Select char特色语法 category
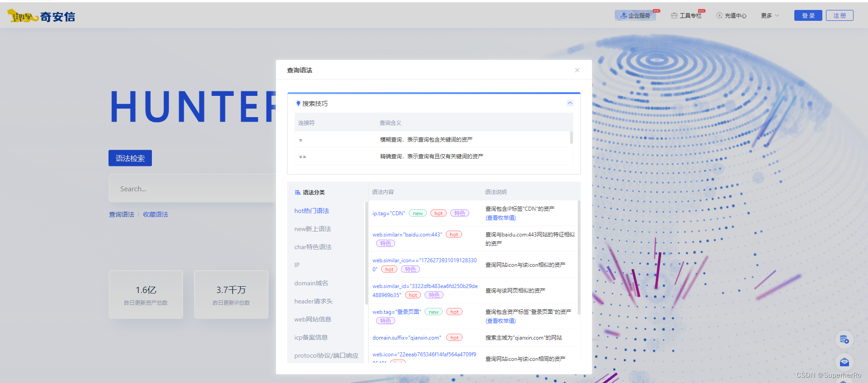The width and height of the screenshot is (868, 383). click(313, 247)
